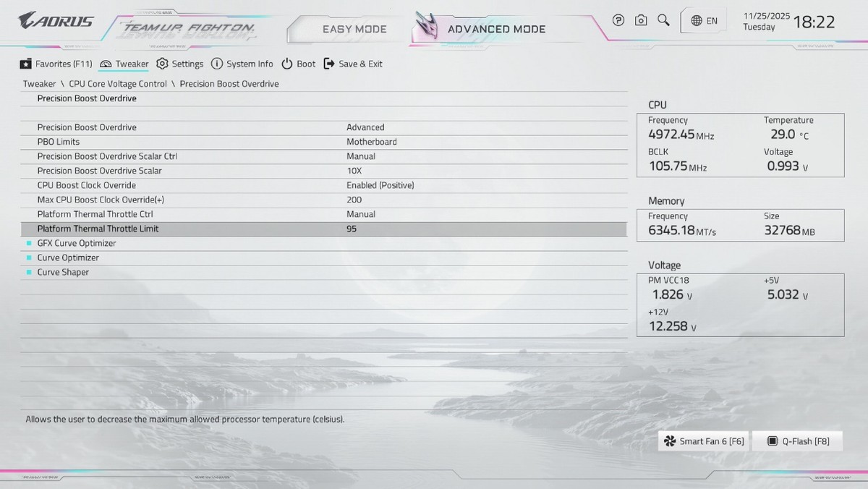Click the 18:22 clock display
This screenshot has height=489, width=868.
click(814, 22)
